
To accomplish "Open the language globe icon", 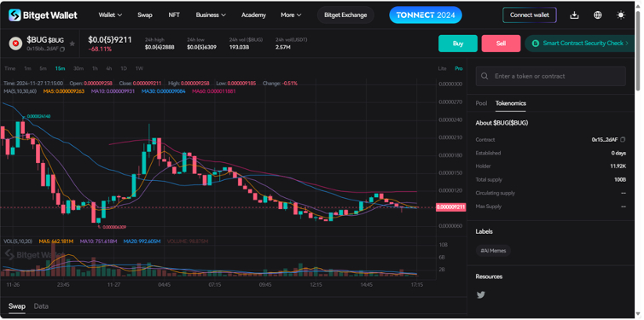I will (598, 15).
